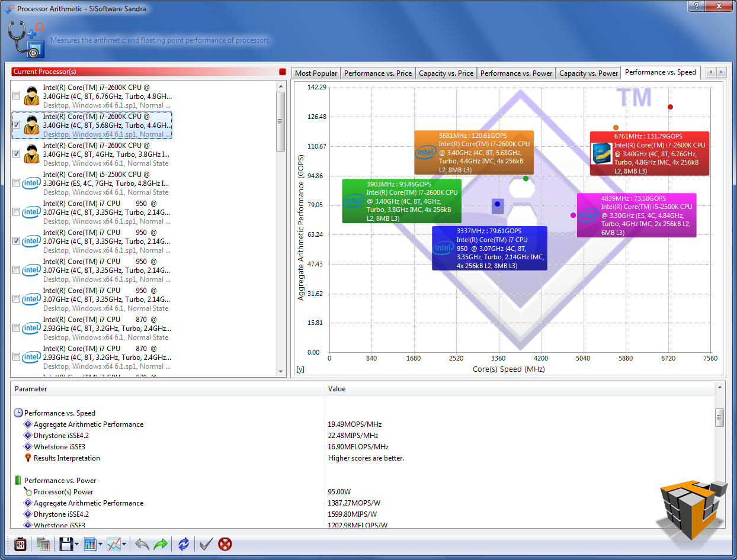This screenshot has width=737, height=560.
Task: Open the dropdown arrow next to the line graph icon
Action: pyautogui.click(x=124, y=544)
